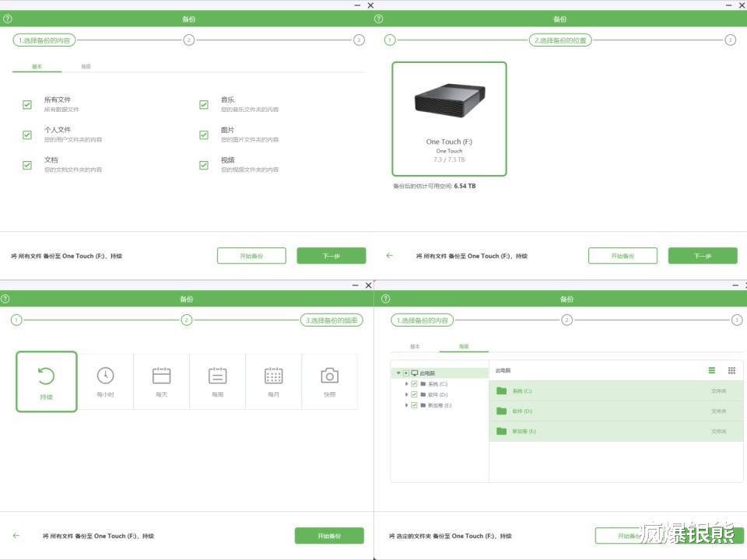Select the active 高级 tab in the file browser window
747x560 pixels.
pos(464,347)
